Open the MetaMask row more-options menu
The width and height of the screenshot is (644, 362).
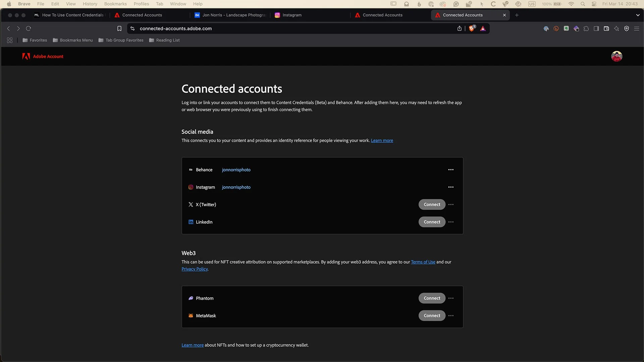tap(451, 316)
